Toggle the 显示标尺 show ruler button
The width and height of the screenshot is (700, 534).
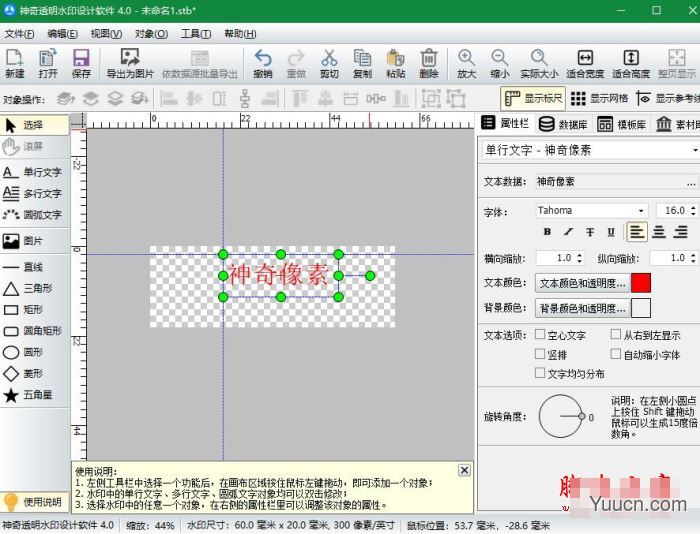[533, 98]
